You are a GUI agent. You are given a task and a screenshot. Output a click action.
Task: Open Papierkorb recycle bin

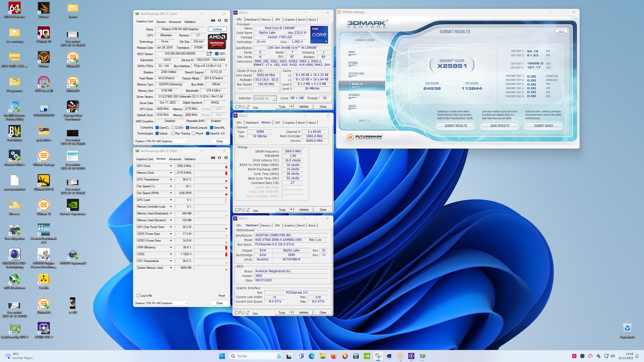627,330
